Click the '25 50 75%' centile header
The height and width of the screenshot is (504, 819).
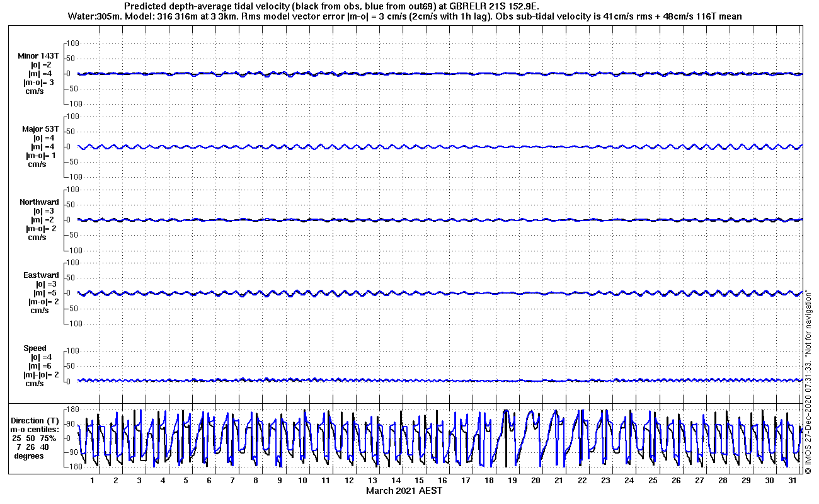pos(35,438)
